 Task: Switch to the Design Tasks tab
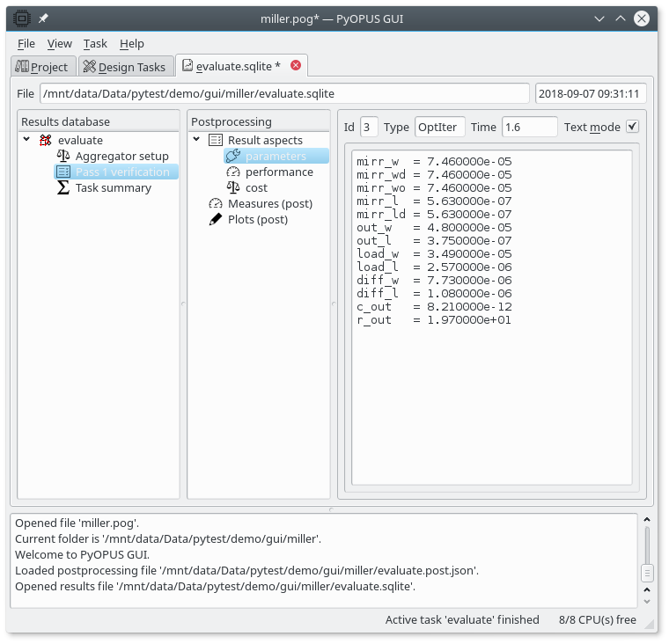[123, 67]
